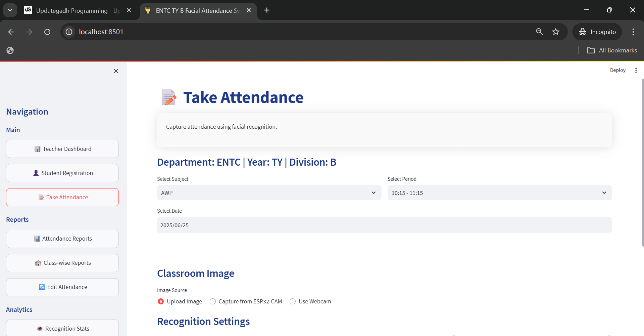
Task: Bookmark this page with the star icon
Action: pos(556,32)
